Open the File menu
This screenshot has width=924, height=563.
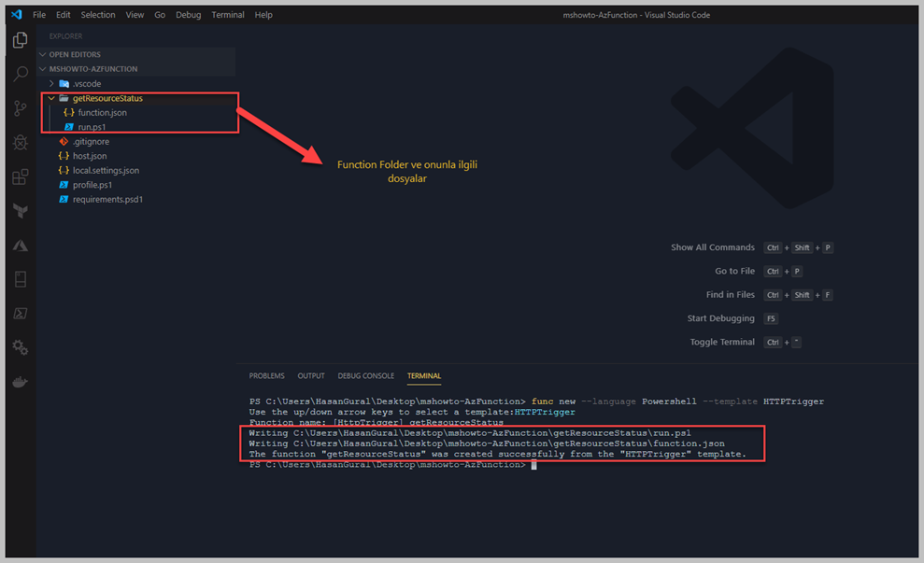click(39, 15)
